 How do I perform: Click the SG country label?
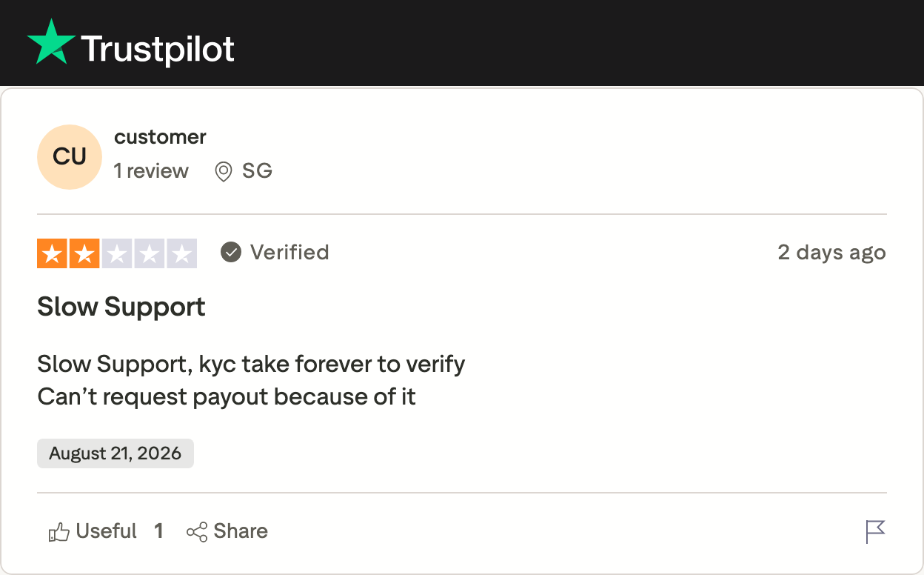[x=258, y=171]
